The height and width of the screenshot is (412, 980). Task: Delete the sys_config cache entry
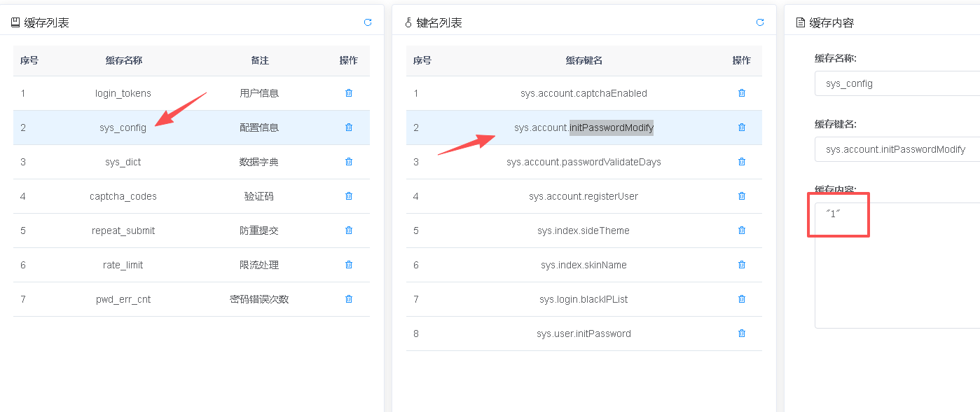[349, 128]
